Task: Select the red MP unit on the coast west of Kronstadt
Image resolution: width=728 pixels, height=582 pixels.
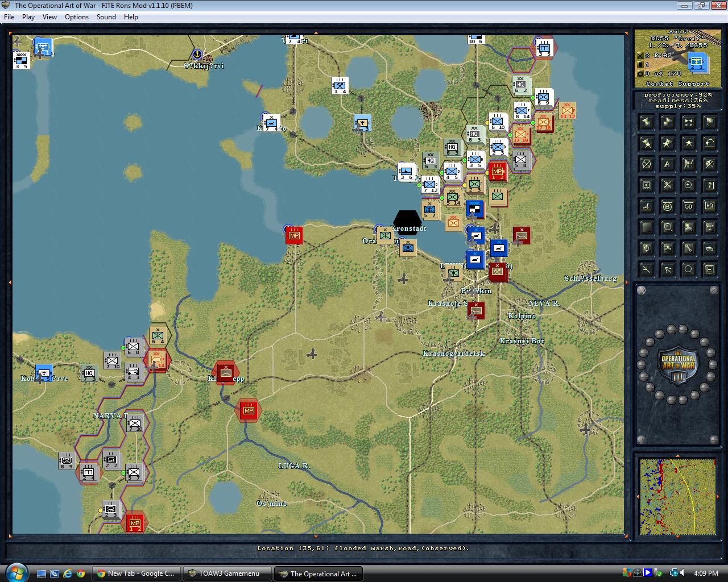Action: click(x=294, y=235)
